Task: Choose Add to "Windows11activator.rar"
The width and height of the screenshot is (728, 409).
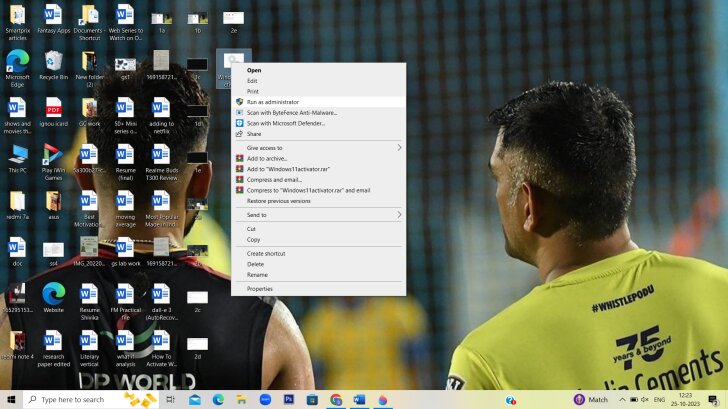Action: click(318, 169)
